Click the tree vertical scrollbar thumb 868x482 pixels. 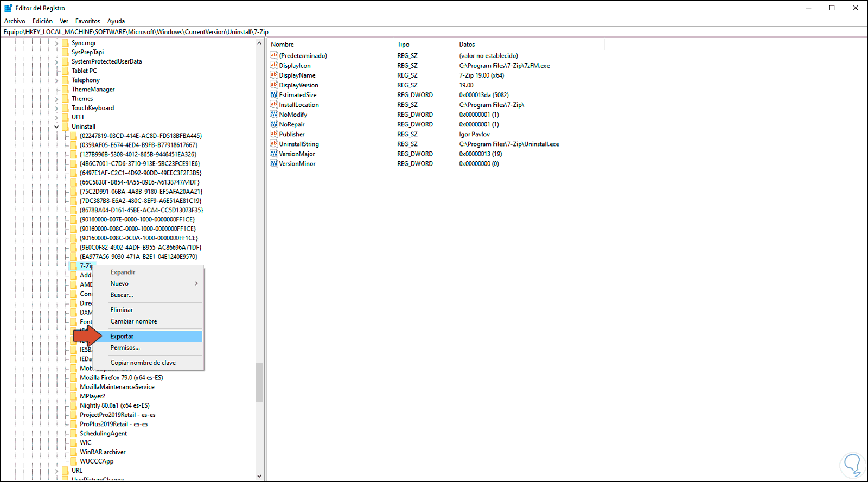(259, 382)
